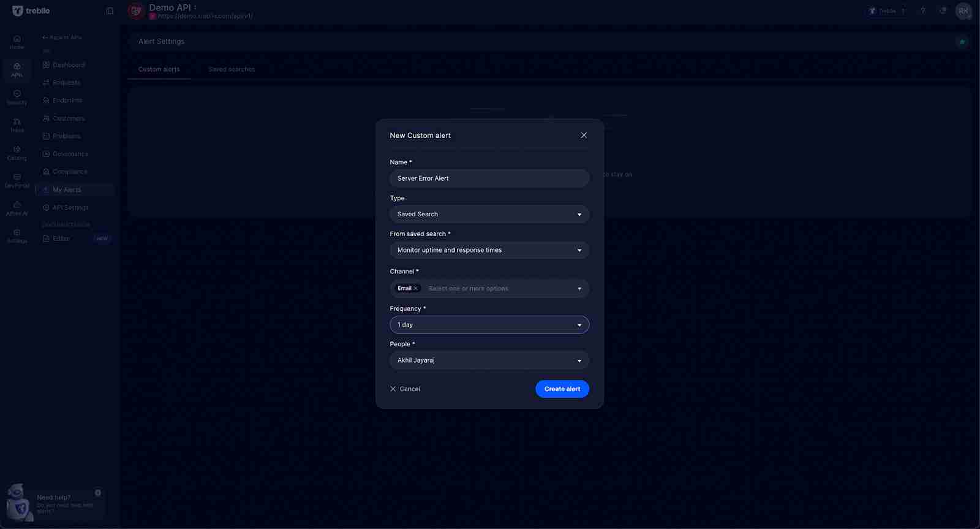Switch to the Saved searches tab
This screenshot has height=529, width=980.
[232, 69]
